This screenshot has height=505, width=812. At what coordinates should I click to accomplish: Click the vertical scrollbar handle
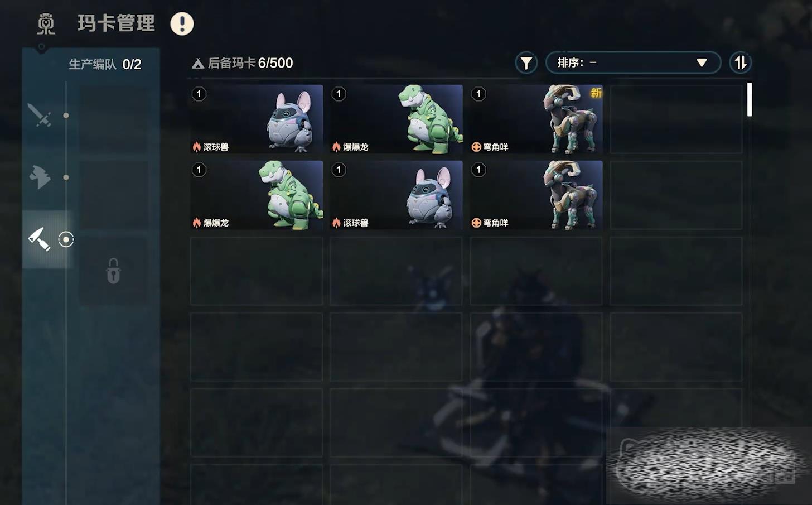[x=750, y=99]
